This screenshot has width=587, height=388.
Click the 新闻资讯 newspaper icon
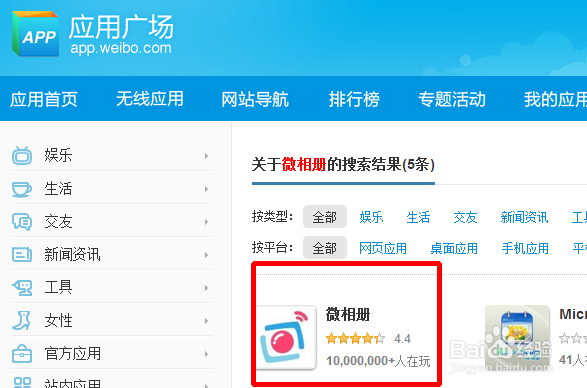point(22,254)
